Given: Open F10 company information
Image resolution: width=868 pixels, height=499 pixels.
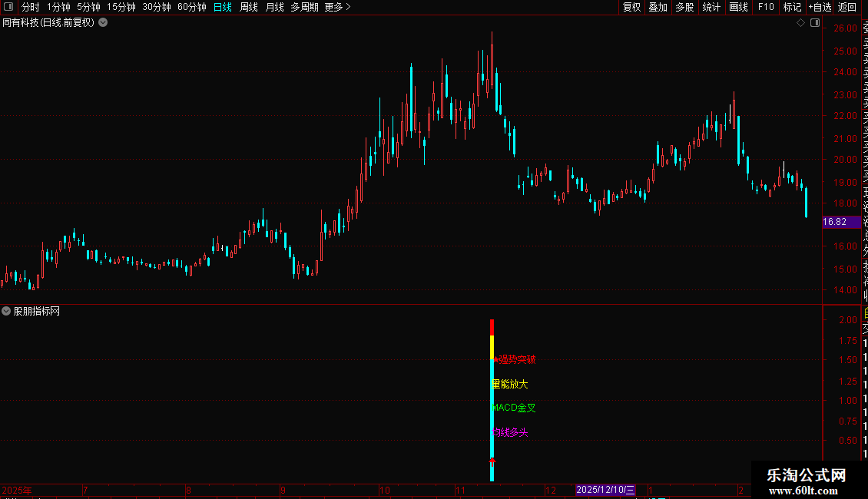Looking at the screenshot, I should tap(766, 7).
